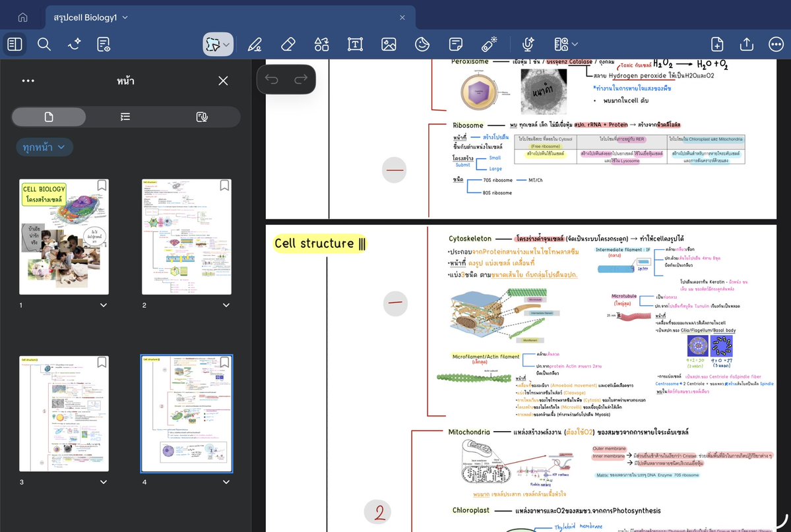Open the CELL BIOLOGY page 1 thumbnail
The image size is (791, 532).
[x=64, y=237]
